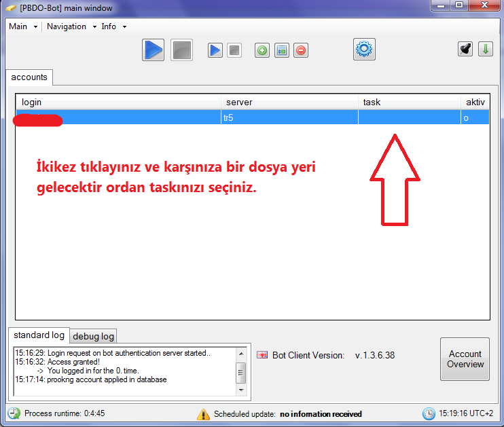Click the aktiv column header
Viewport: 504px width, 427px height.
pyautogui.click(x=475, y=103)
